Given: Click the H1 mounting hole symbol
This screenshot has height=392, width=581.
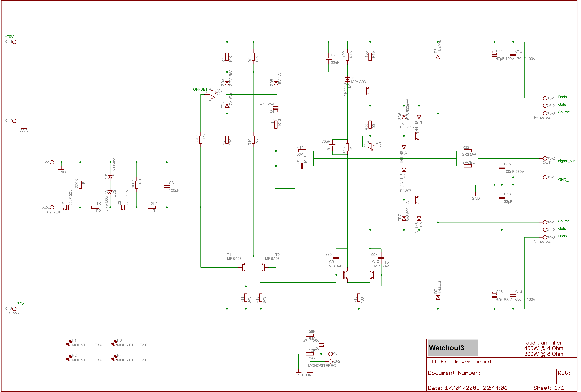Looking at the screenshot, I should pos(69,343).
